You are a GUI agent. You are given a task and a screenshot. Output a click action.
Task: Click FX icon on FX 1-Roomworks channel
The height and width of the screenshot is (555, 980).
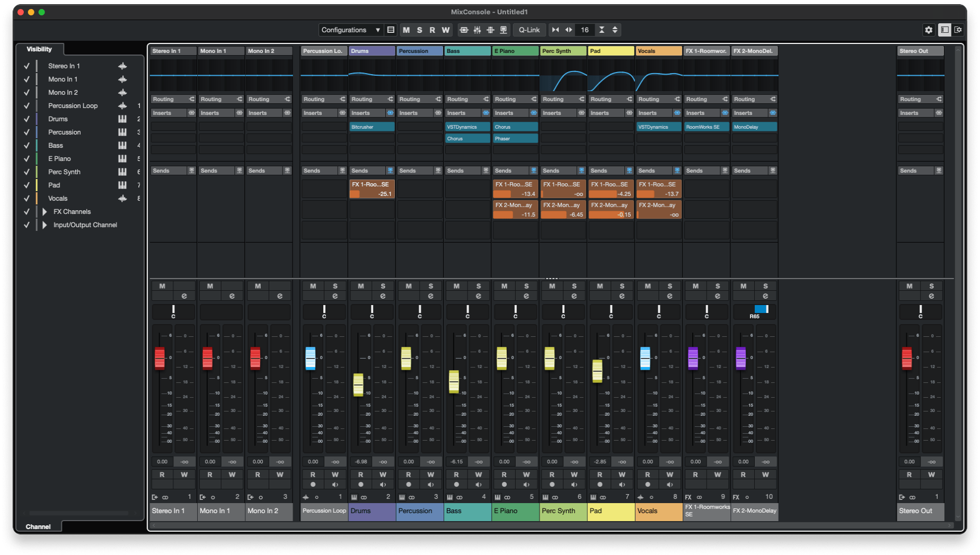[x=688, y=497]
